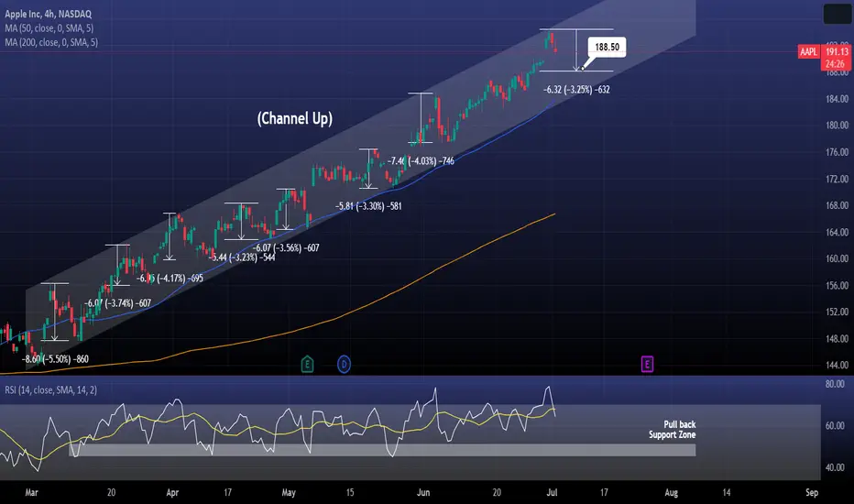Select the -8.60 (-5.50%) -860 measurement label

55,359
